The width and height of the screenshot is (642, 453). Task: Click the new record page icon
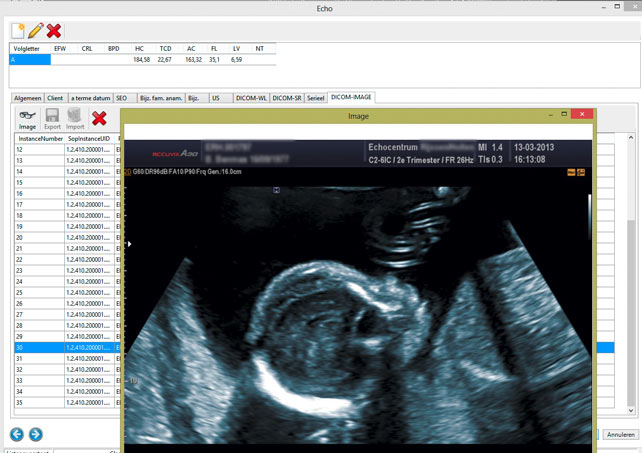coord(18,31)
